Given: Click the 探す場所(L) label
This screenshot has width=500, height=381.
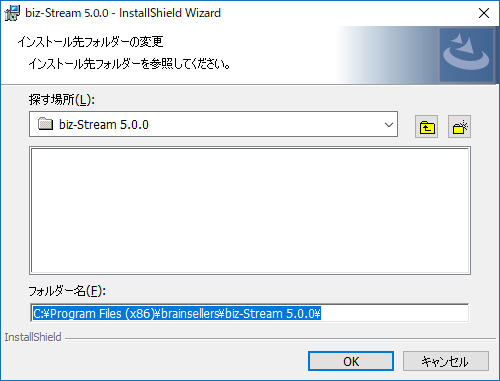Looking at the screenshot, I should pos(62,99).
